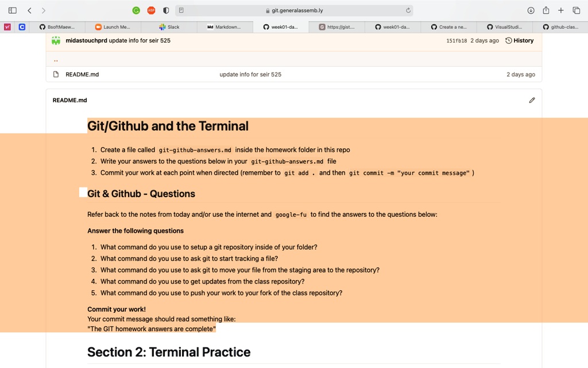
Task: Open the Safari share menu
Action: click(x=546, y=10)
